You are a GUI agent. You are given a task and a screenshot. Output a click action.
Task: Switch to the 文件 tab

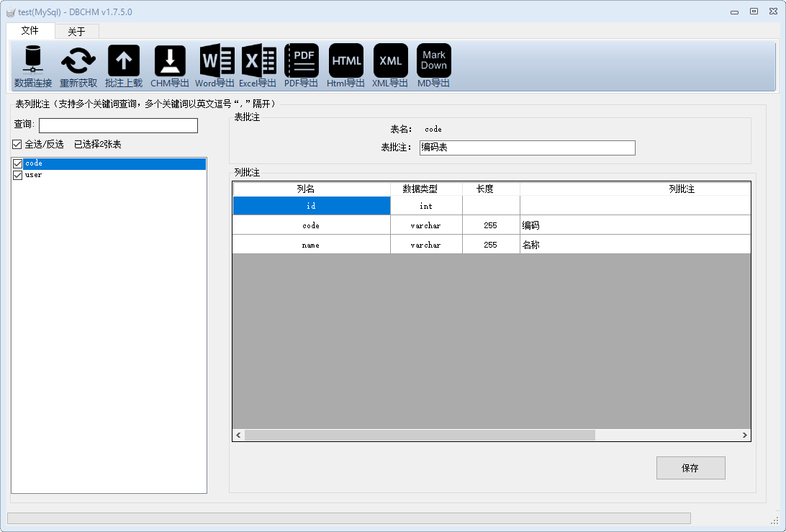point(30,32)
